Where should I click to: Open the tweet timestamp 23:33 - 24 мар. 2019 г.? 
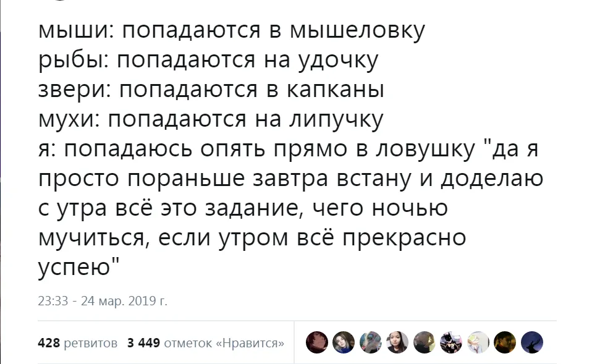[x=103, y=301]
